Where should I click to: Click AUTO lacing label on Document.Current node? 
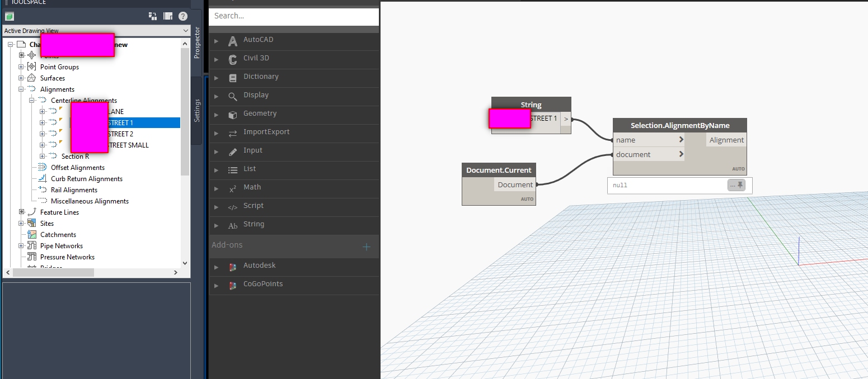pyautogui.click(x=527, y=199)
